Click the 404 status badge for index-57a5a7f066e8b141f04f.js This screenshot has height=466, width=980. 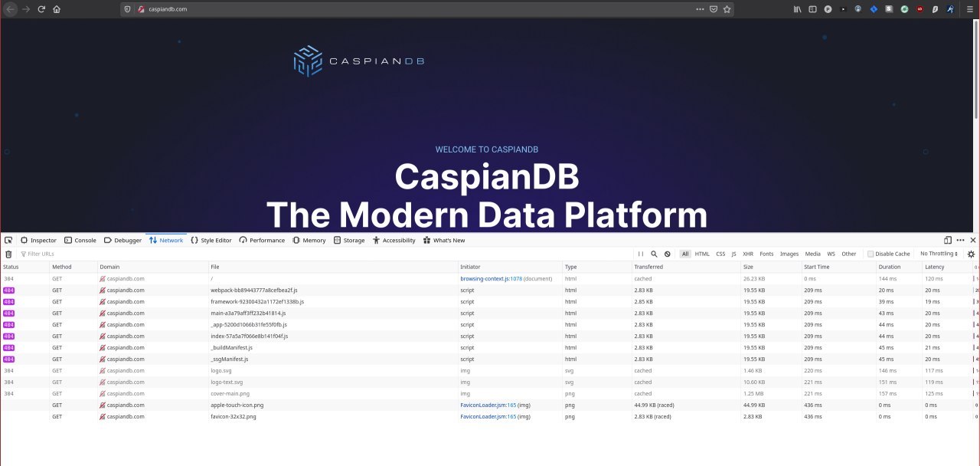point(9,336)
